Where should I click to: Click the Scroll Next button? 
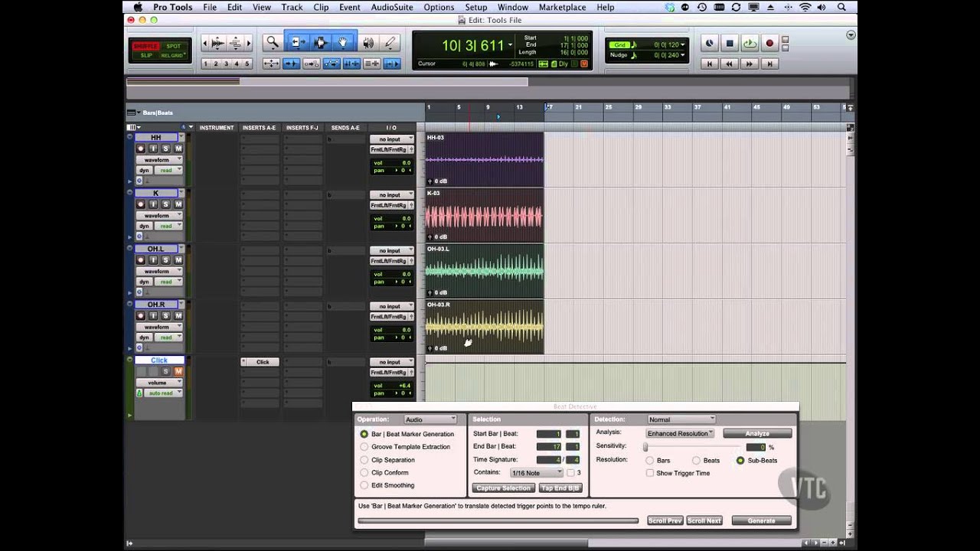(x=704, y=520)
